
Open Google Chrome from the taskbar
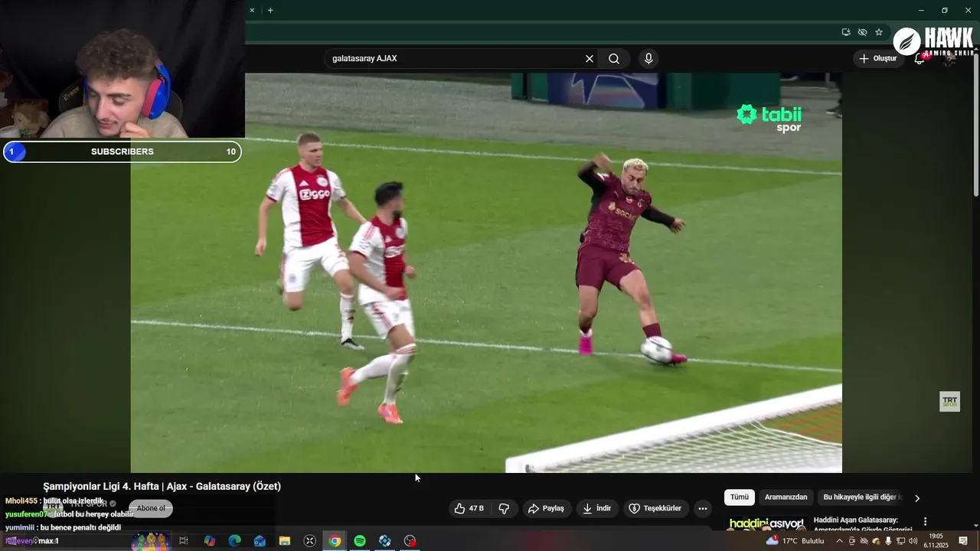click(x=335, y=541)
